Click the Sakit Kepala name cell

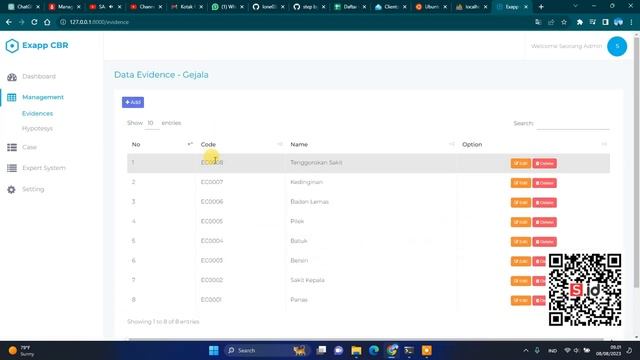(307, 280)
